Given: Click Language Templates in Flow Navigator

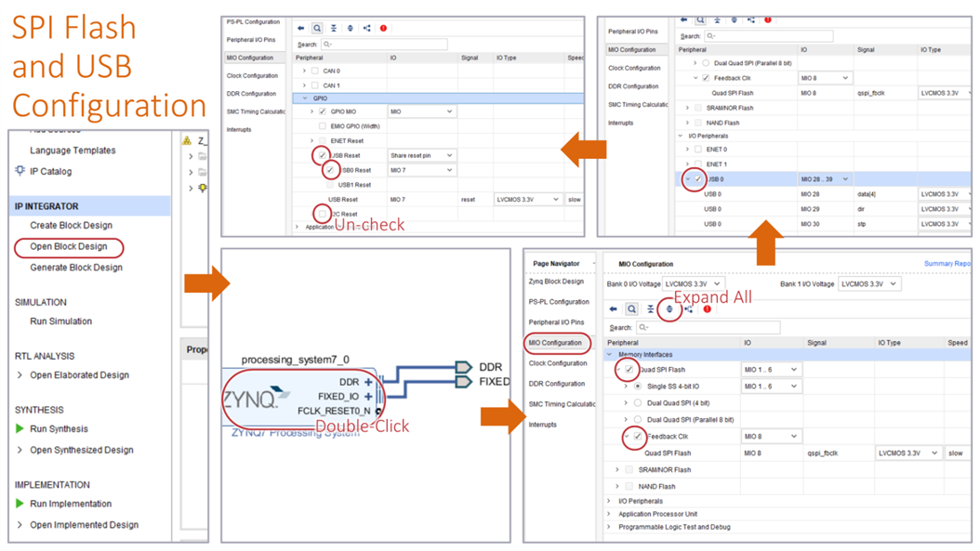Looking at the screenshot, I should click(x=73, y=151).
